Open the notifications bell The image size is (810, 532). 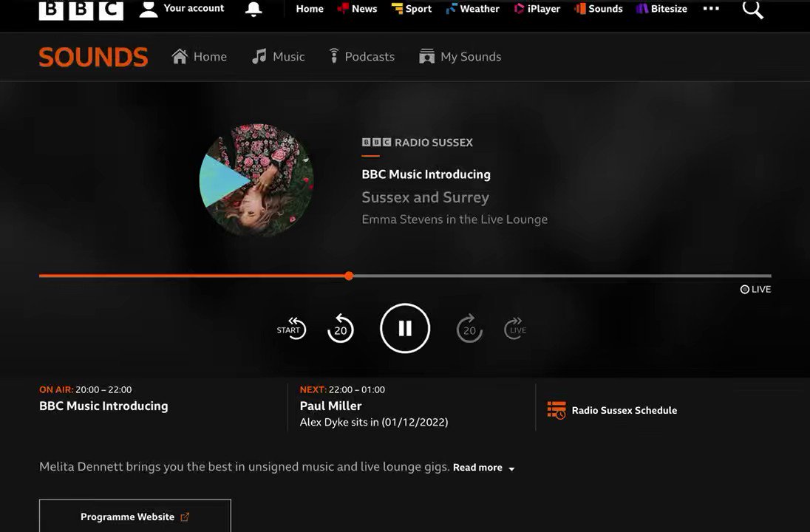(x=253, y=9)
